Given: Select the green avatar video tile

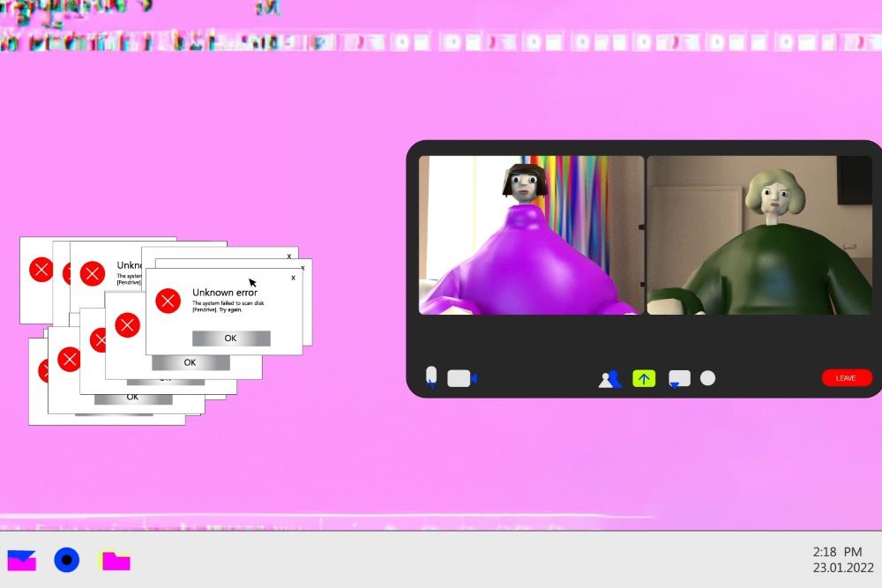Looking at the screenshot, I should pyautogui.click(x=759, y=235).
